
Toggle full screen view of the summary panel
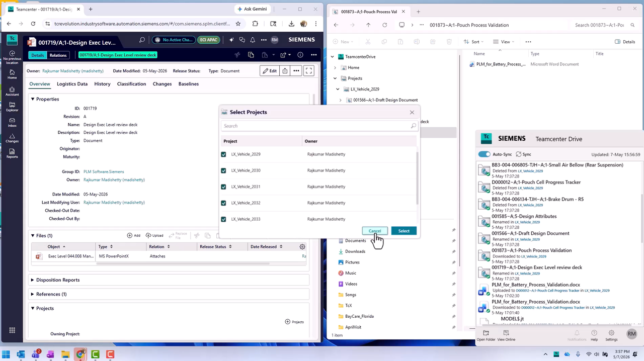click(x=309, y=71)
